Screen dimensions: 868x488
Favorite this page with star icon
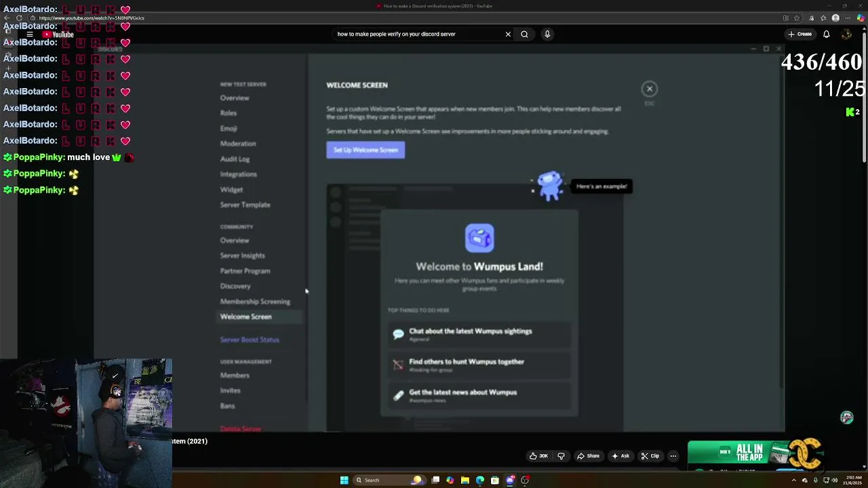(797, 18)
